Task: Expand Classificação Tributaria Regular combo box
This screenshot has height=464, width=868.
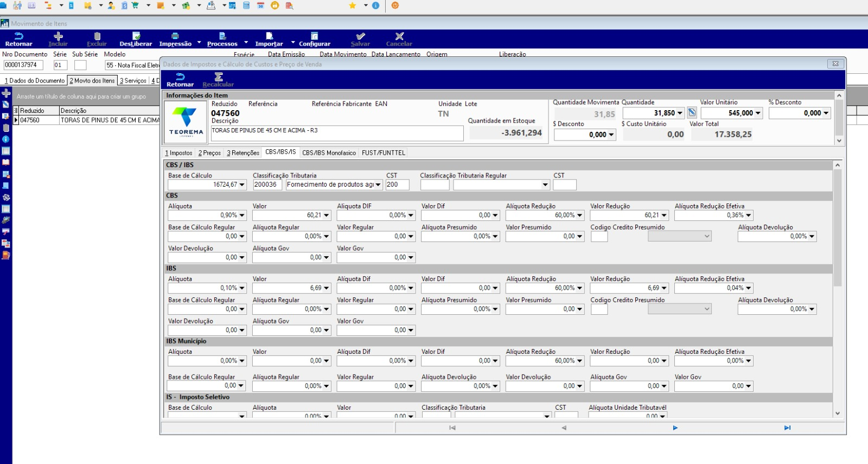Action: (545, 185)
